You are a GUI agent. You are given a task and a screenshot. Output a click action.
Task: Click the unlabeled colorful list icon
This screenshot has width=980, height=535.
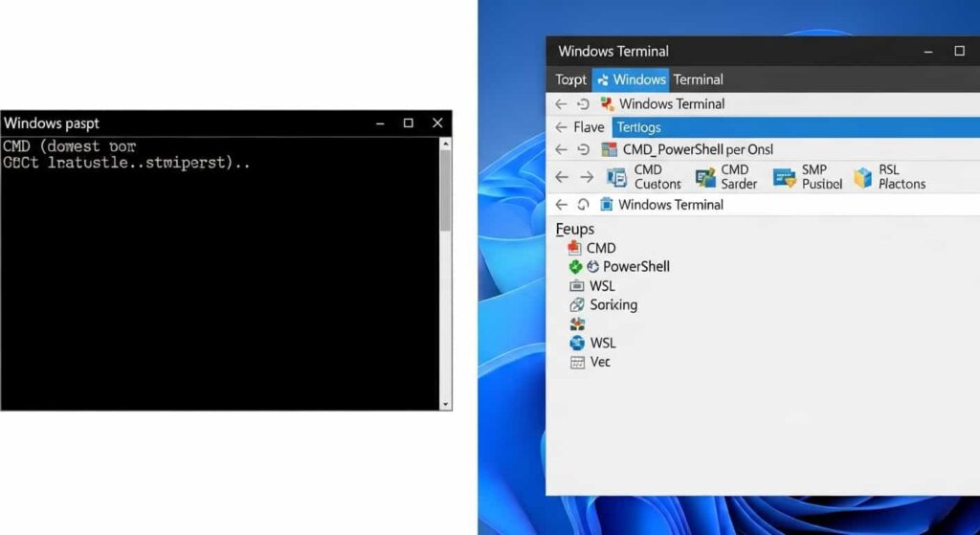pos(577,323)
